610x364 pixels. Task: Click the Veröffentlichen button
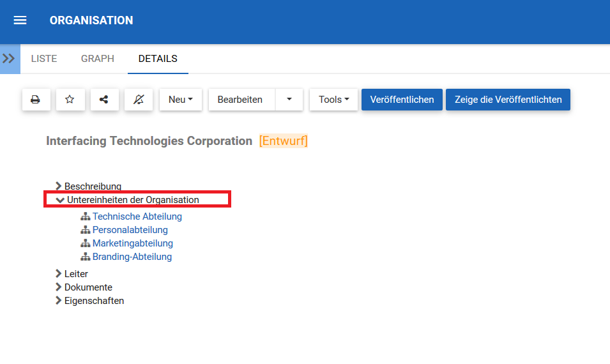(x=402, y=100)
